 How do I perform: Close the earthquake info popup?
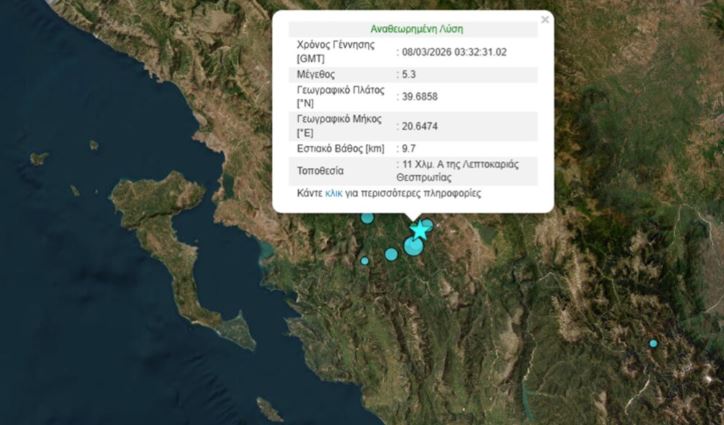pyautogui.click(x=545, y=19)
